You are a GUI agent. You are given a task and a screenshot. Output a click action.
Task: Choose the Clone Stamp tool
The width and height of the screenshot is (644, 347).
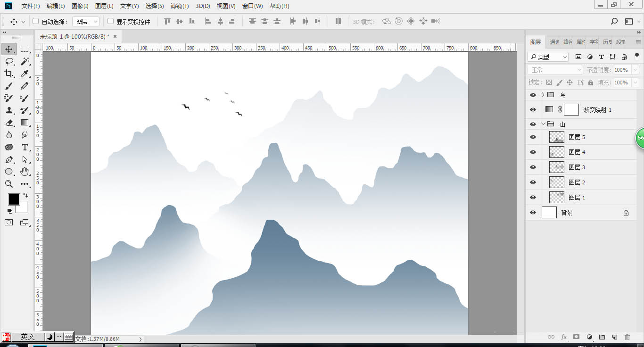pos(9,110)
